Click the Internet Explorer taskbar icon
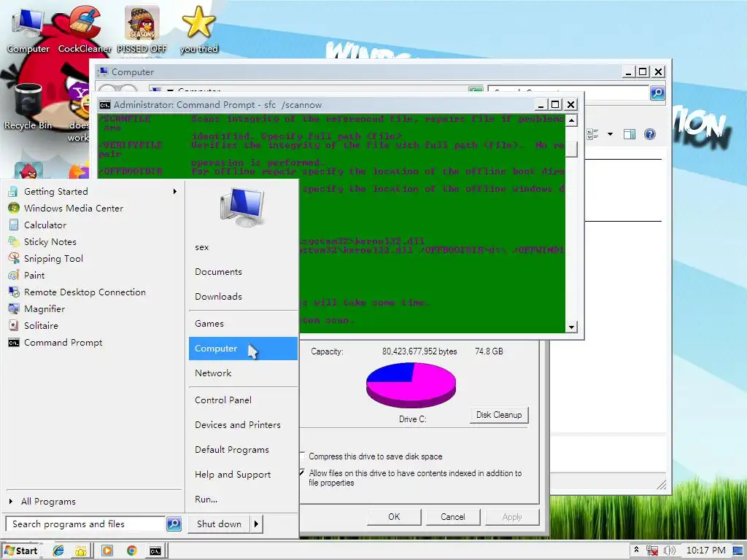The image size is (747, 560). 58,551
